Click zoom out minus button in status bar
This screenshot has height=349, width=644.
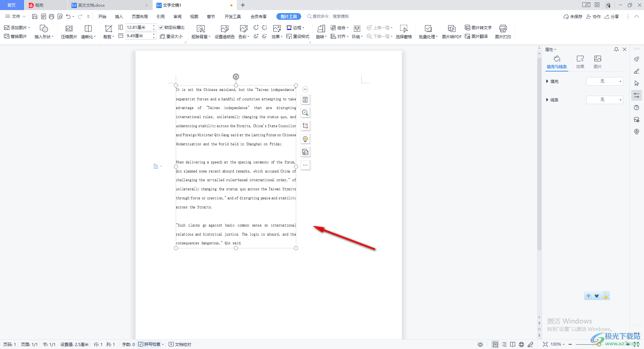[x=570, y=344]
